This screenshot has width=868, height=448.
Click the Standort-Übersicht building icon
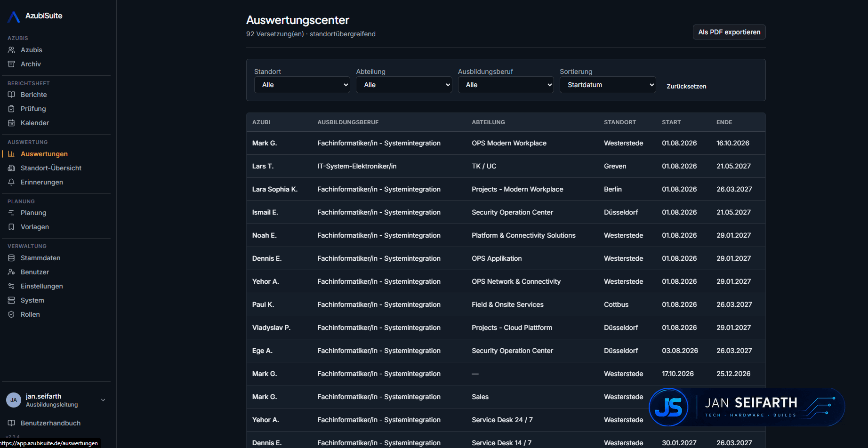[11, 168]
